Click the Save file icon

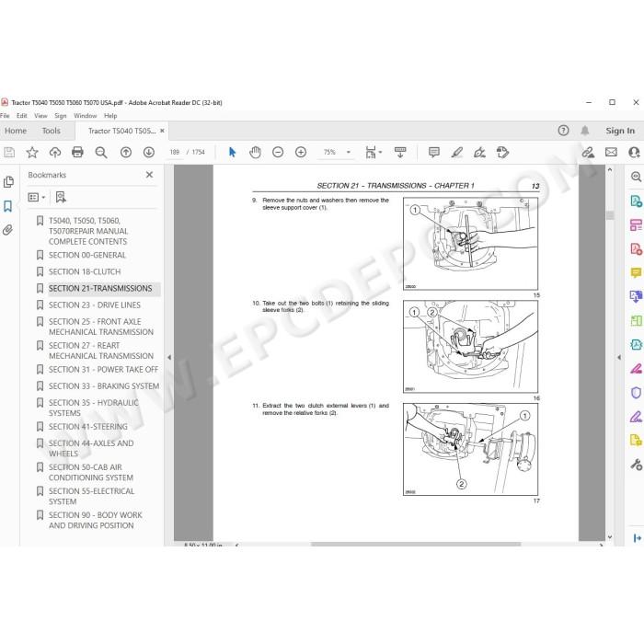[9, 153]
